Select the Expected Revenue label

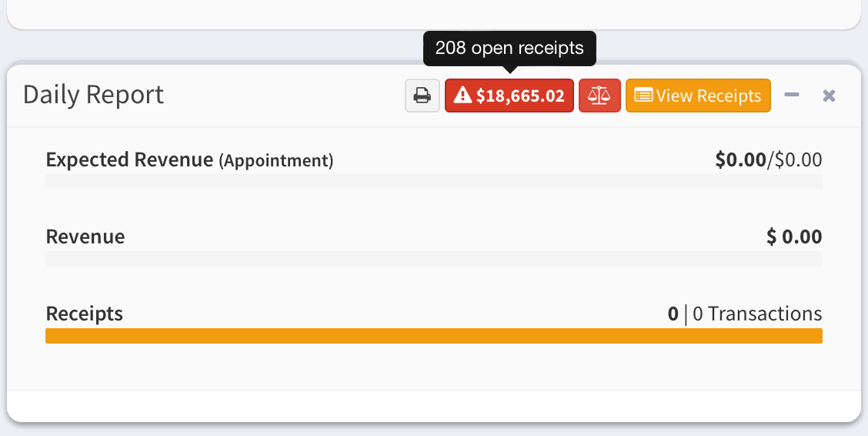coord(129,159)
